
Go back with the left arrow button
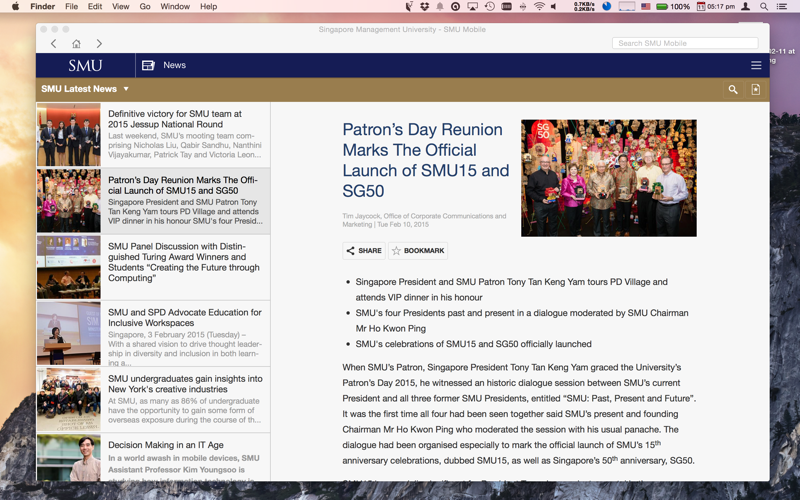[x=54, y=43]
